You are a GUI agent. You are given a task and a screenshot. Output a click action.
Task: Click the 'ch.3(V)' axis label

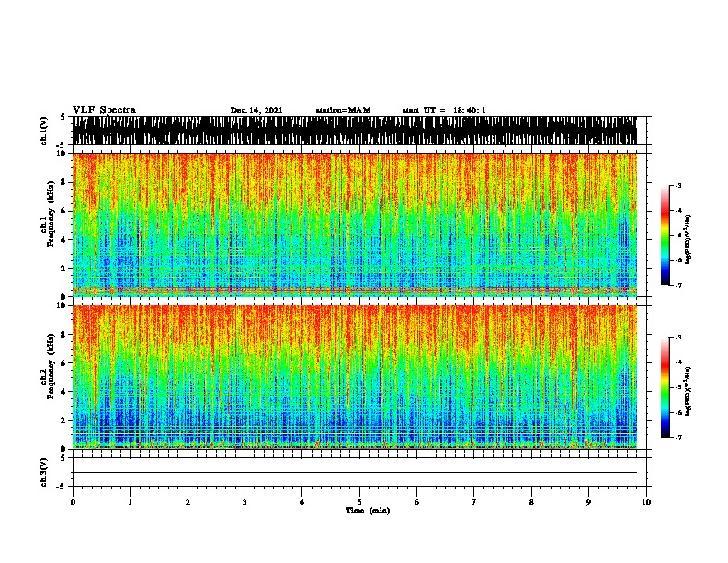tap(44, 472)
